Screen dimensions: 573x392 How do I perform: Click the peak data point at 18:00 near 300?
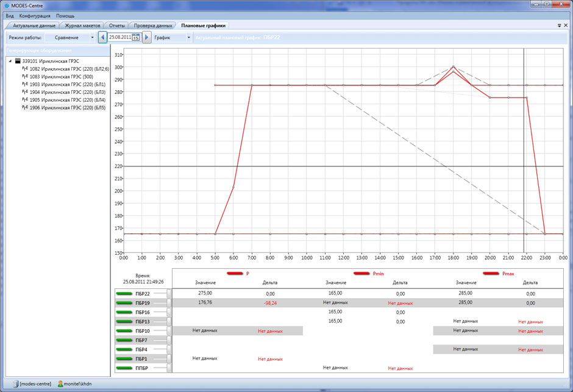(x=454, y=66)
